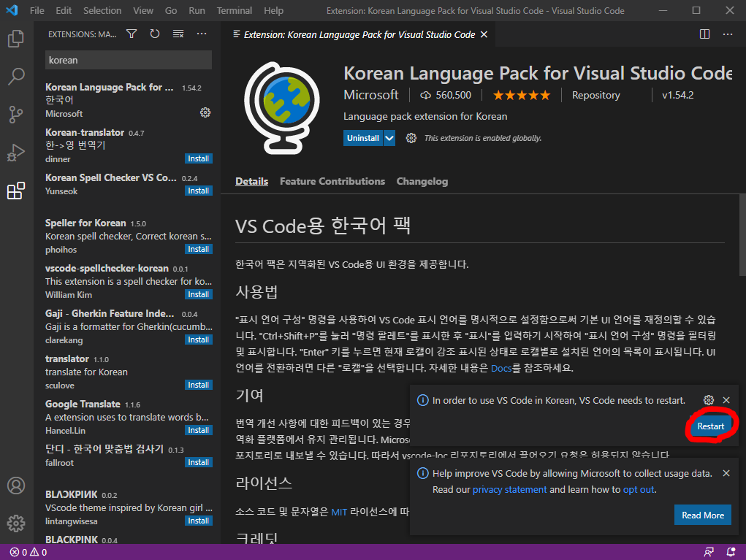Click the filter extensions icon
The width and height of the screenshot is (746, 560).
(x=132, y=34)
